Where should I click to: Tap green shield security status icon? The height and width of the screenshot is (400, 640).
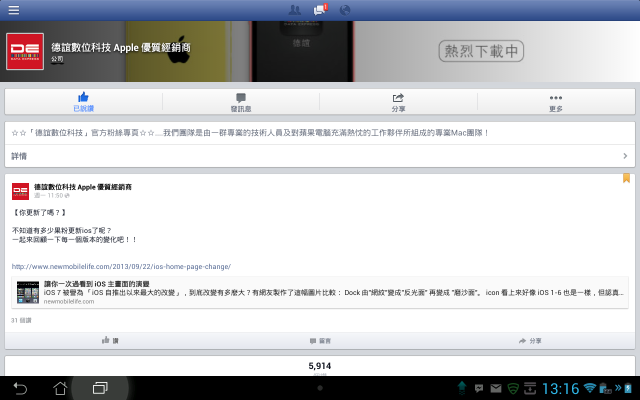coord(513,388)
